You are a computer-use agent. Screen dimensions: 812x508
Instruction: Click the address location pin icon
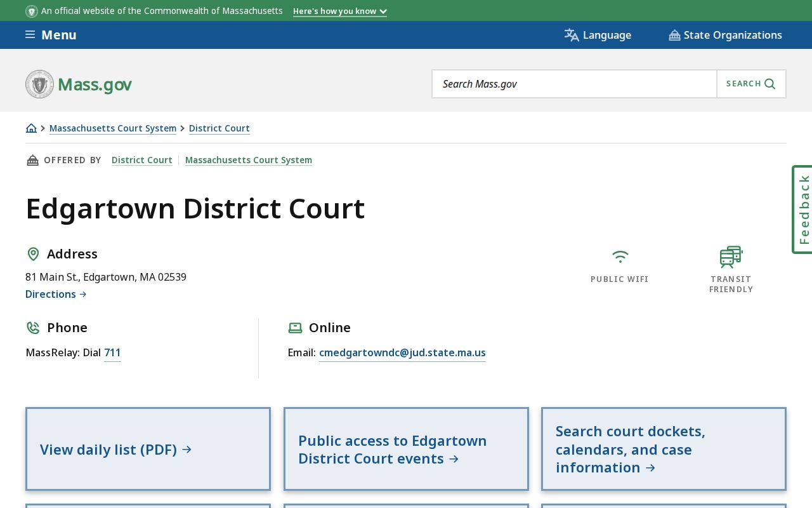tap(33, 254)
